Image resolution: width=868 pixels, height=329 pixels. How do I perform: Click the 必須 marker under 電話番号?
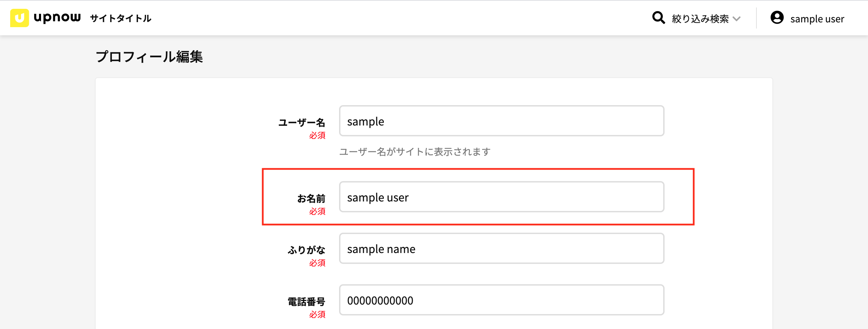(317, 315)
